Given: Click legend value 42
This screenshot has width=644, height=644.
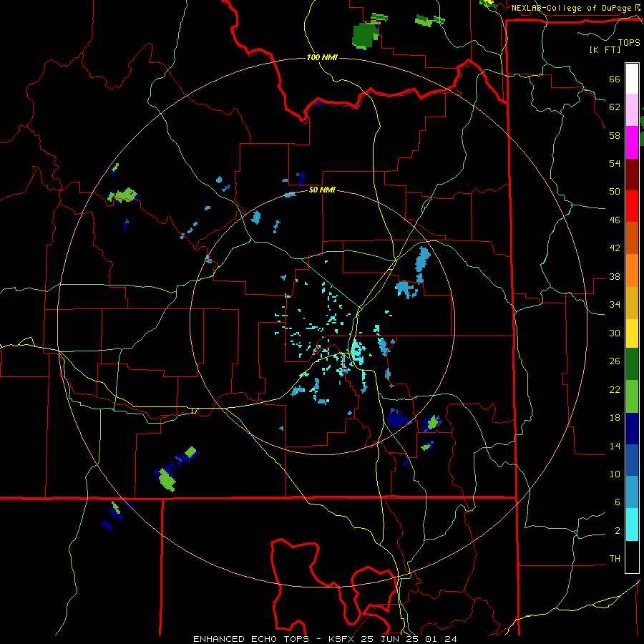Looking at the screenshot, I should pos(615,248).
